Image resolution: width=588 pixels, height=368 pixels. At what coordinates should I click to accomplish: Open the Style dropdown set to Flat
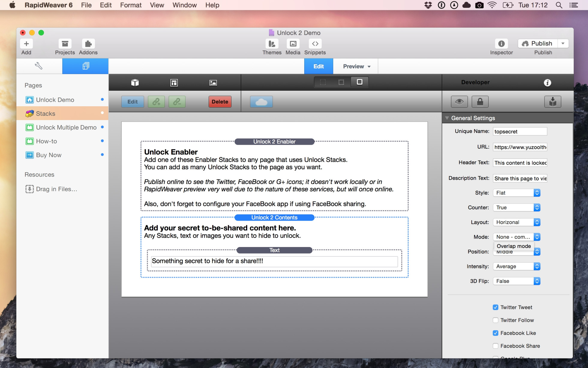point(516,193)
